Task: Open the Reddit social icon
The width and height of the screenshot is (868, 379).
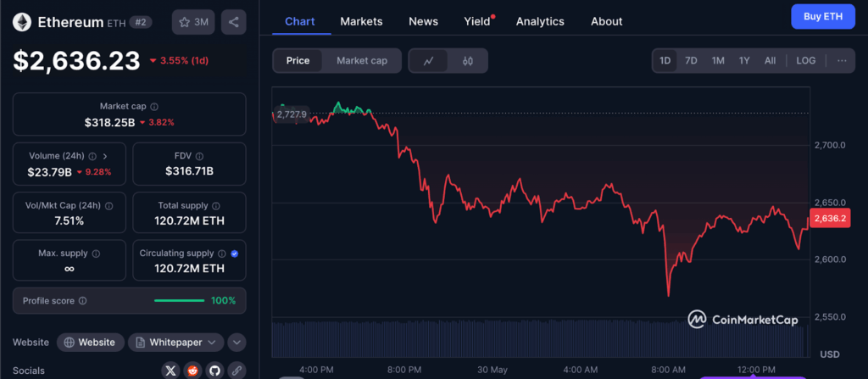Action: [193, 371]
